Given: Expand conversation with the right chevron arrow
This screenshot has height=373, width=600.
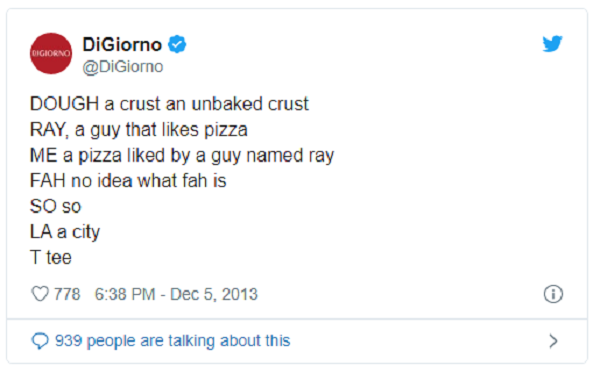Looking at the screenshot, I should click(x=553, y=340).
